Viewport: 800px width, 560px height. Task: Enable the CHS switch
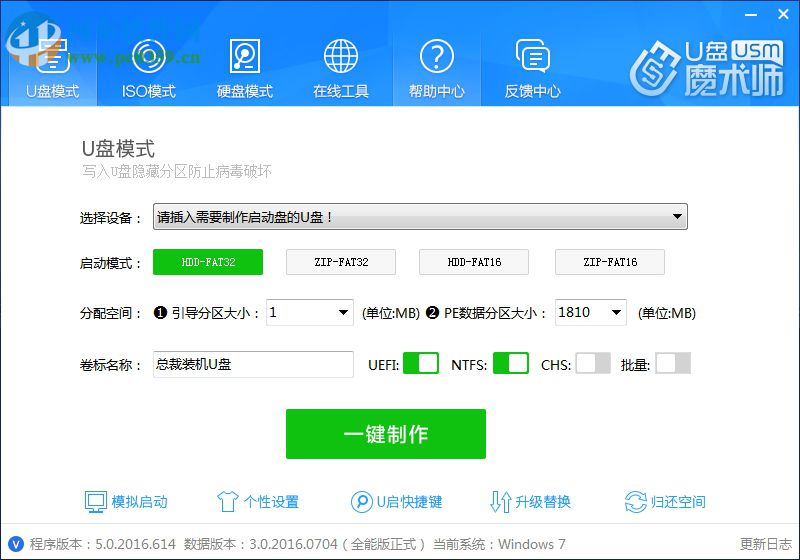click(x=593, y=363)
